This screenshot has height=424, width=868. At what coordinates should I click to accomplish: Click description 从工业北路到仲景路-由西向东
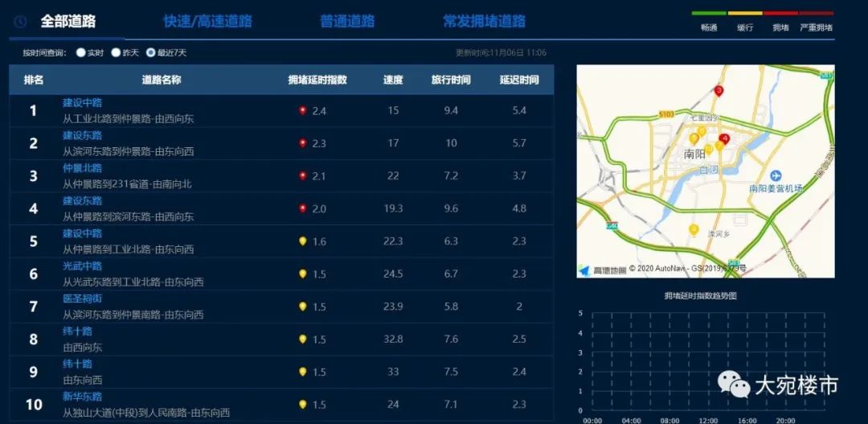click(x=128, y=118)
